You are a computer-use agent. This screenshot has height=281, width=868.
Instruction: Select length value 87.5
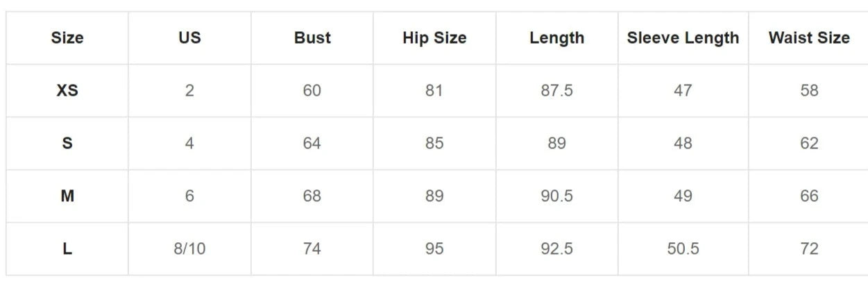(556, 91)
